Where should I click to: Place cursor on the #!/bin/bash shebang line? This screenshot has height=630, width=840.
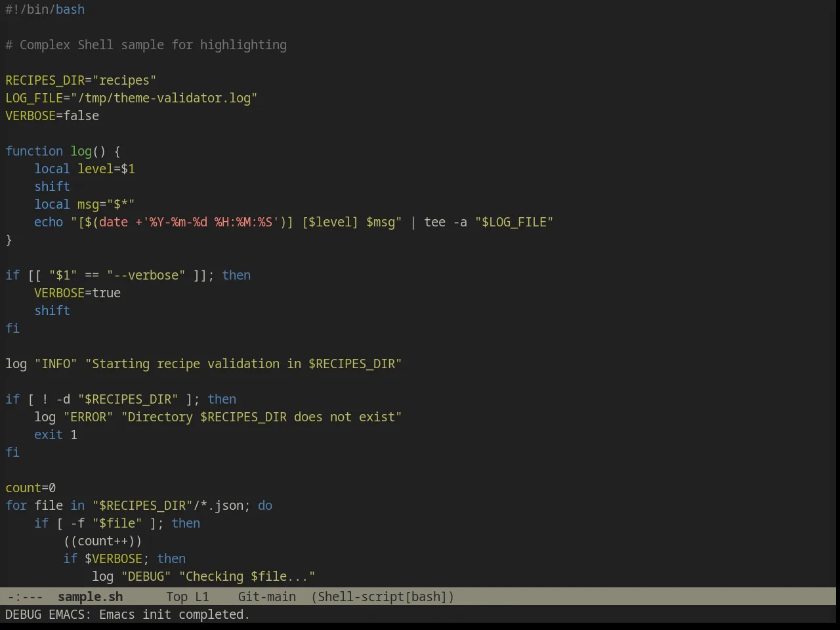[x=45, y=9]
